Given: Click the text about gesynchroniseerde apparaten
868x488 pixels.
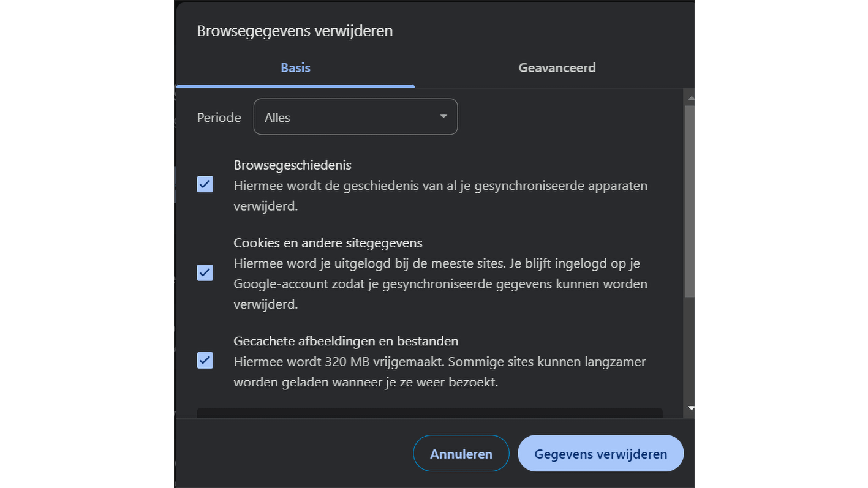Looking at the screenshot, I should tap(440, 195).
